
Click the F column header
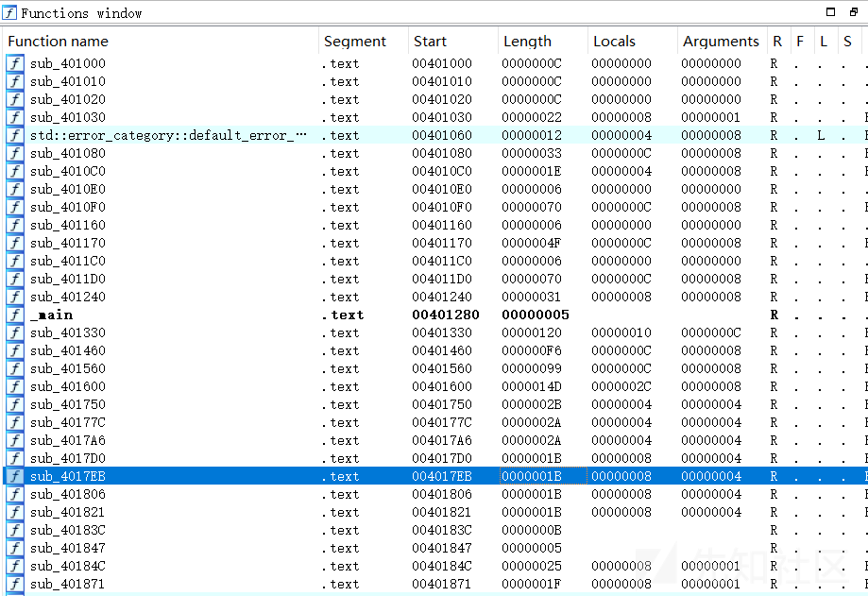801,41
